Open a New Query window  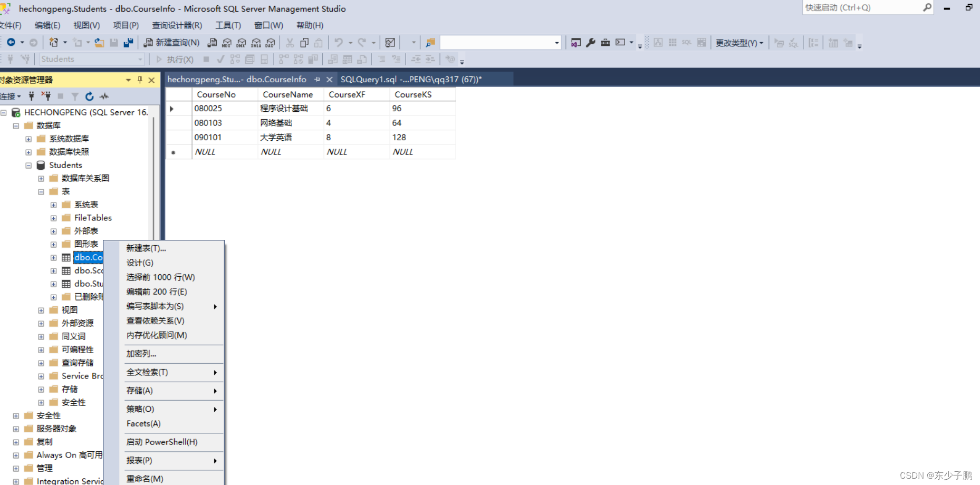171,42
